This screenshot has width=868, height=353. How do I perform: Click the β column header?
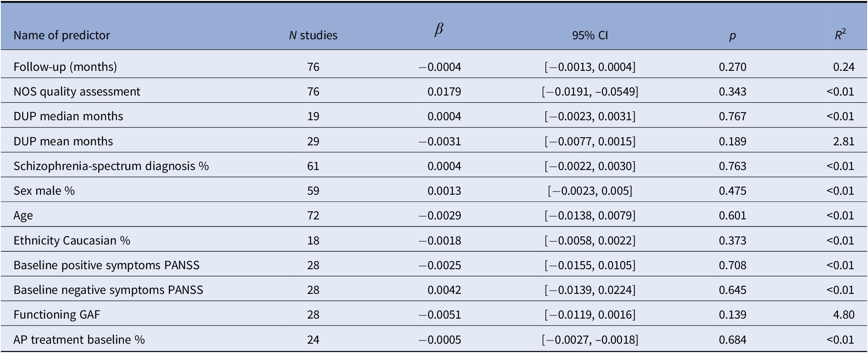438,30
